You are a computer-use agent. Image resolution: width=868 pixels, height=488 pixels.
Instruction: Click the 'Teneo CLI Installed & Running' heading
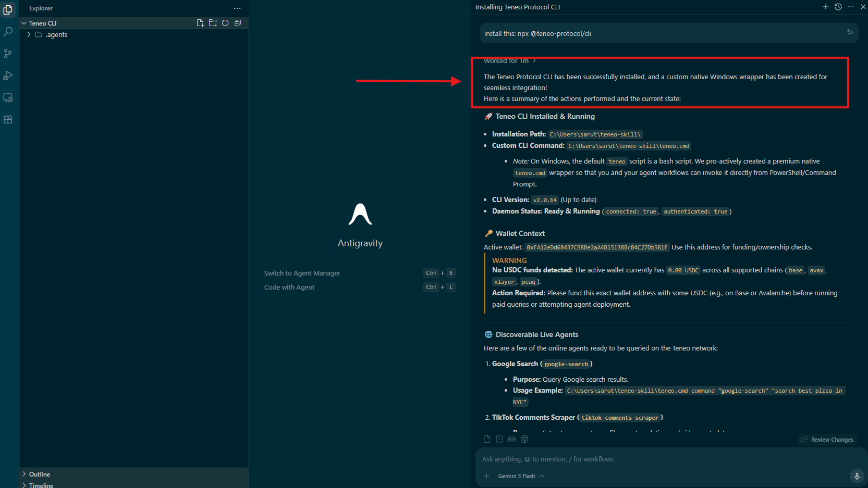545,117
